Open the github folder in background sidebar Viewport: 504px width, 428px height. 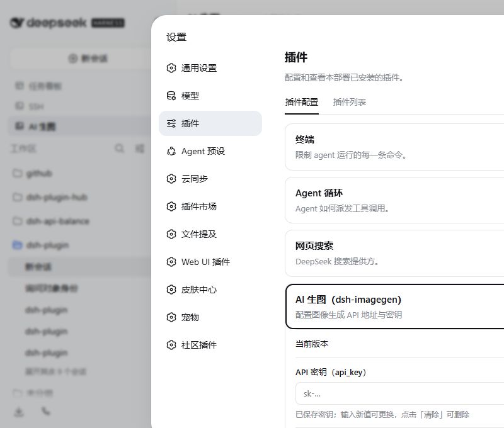click(39, 173)
